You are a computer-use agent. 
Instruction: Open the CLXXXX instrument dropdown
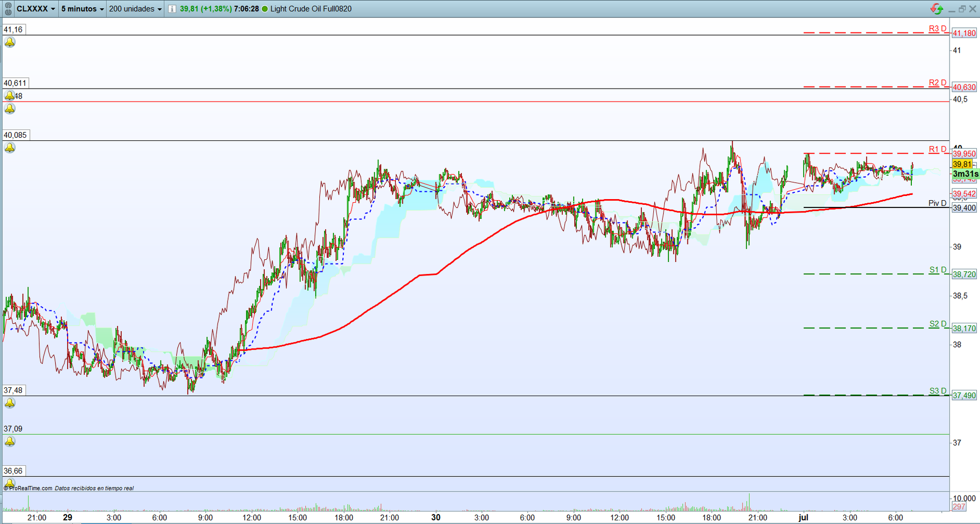(36, 9)
